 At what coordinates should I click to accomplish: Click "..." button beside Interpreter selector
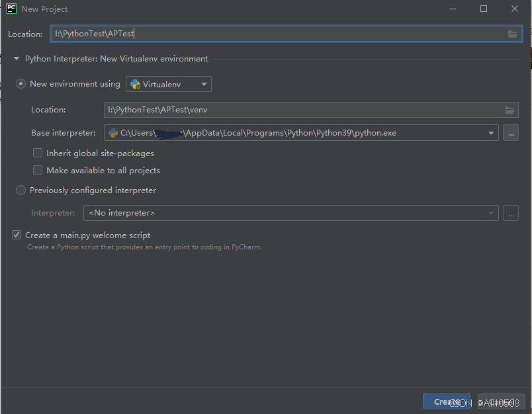point(510,212)
